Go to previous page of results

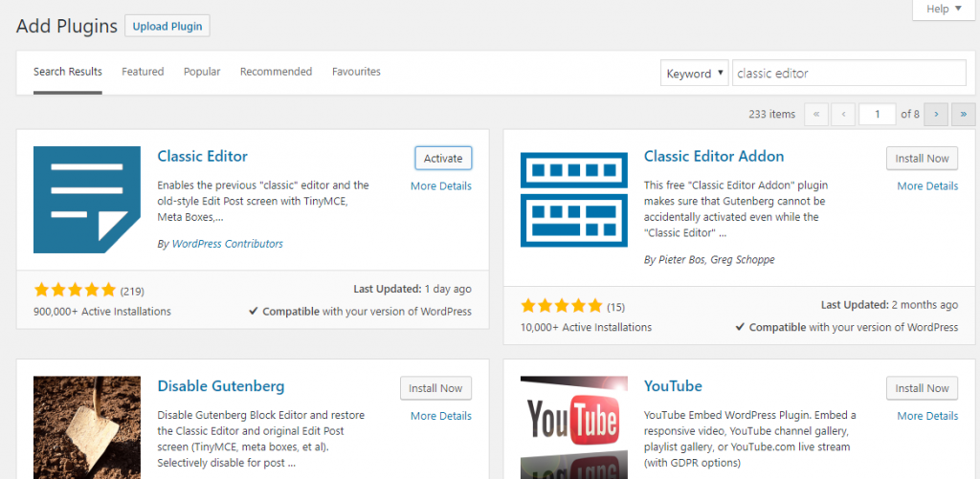(x=844, y=115)
